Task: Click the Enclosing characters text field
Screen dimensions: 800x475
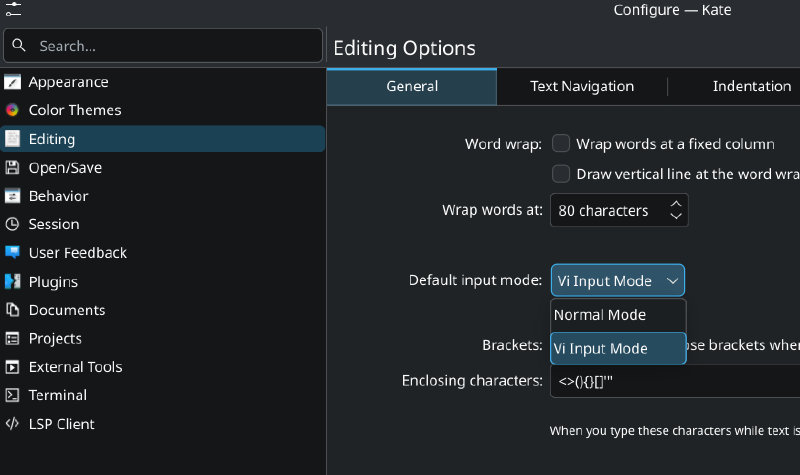Action: click(675, 381)
